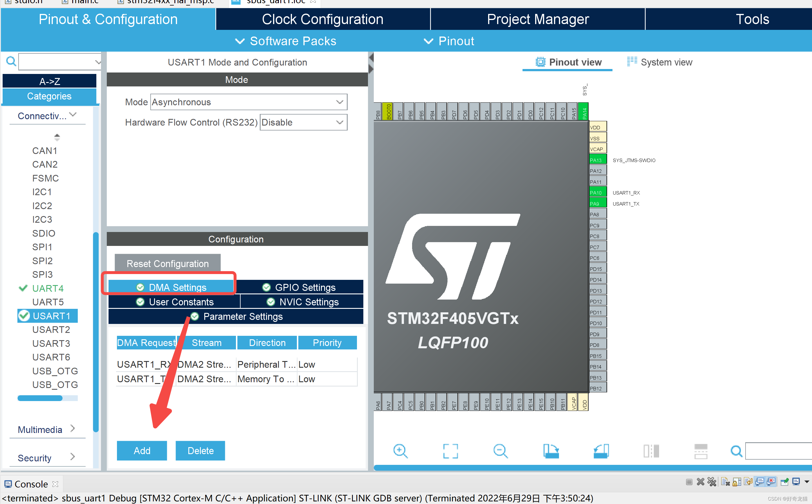Select UART4 in the peripheral list
This screenshot has width=812, height=504.
47,288
